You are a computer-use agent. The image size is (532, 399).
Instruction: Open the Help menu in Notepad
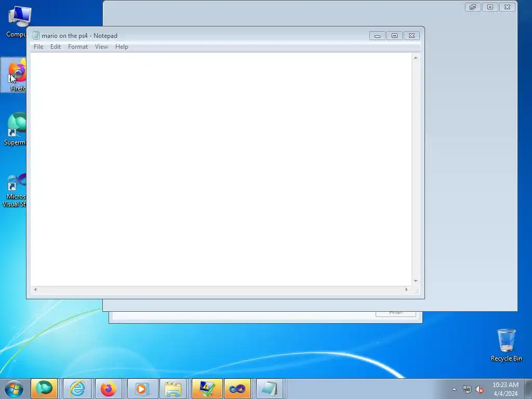click(x=122, y=47)
